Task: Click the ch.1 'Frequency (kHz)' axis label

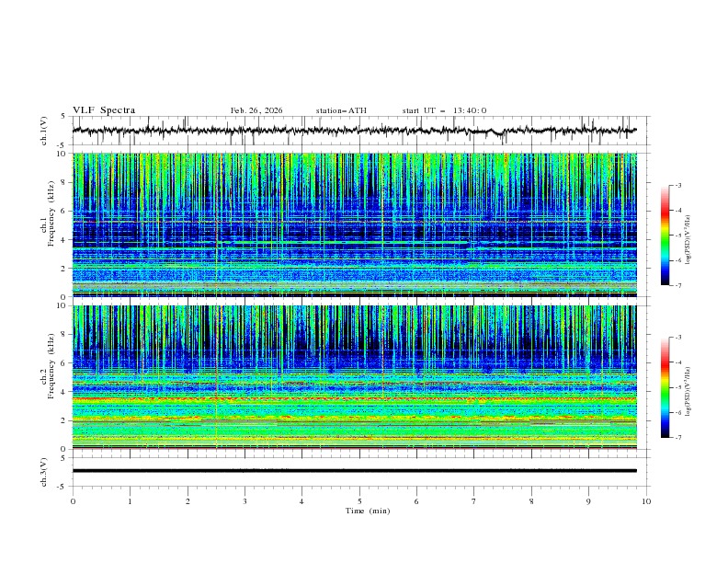Action: (x=51, y=214)
